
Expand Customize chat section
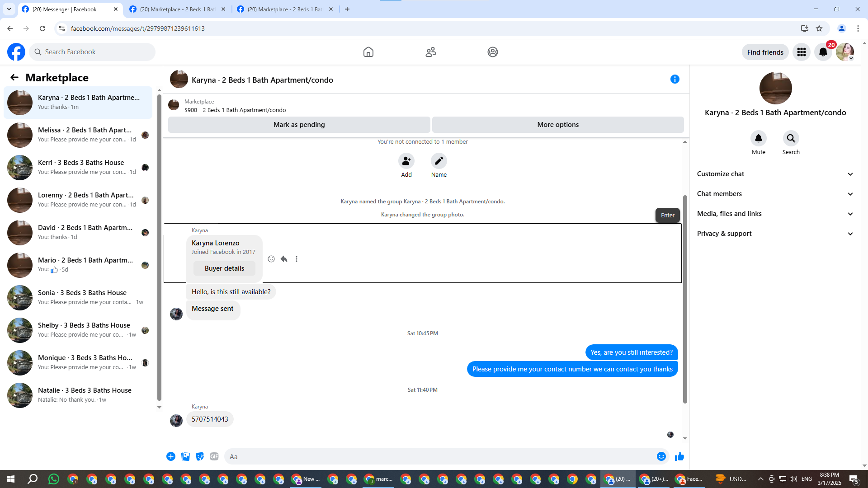click(775, 174)
